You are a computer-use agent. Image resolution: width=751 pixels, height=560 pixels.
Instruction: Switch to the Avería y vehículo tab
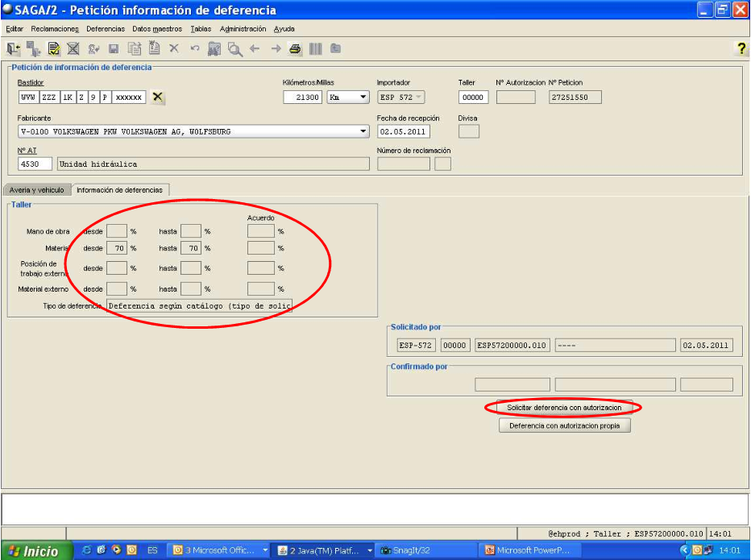tap(37, 189)
